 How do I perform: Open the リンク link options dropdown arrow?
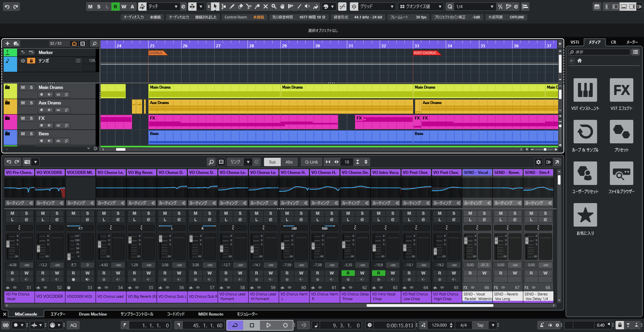(x=248, y=162)
